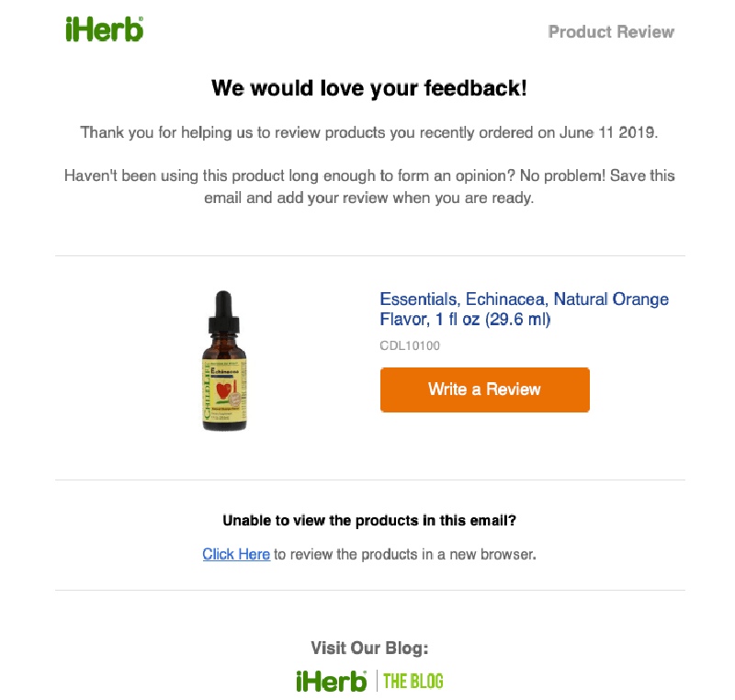
Task: Open the Essentials, Echinacea product title link
Action: (524, 310)
